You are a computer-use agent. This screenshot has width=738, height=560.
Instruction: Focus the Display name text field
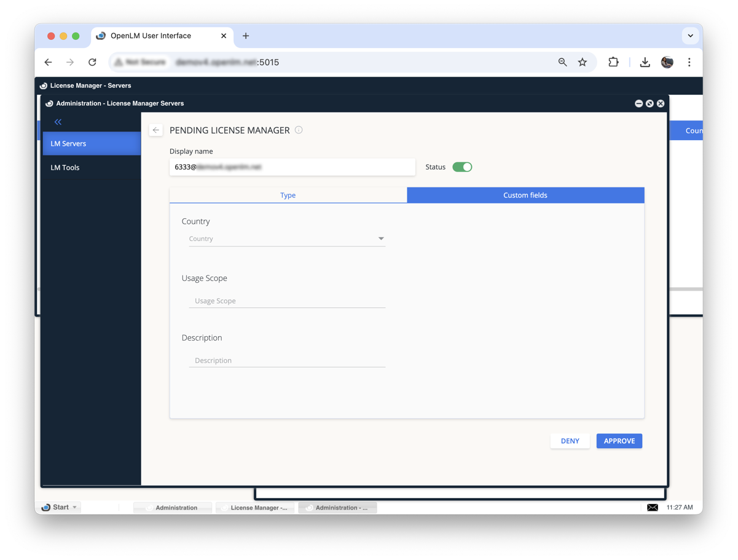[x=292, y=167]
